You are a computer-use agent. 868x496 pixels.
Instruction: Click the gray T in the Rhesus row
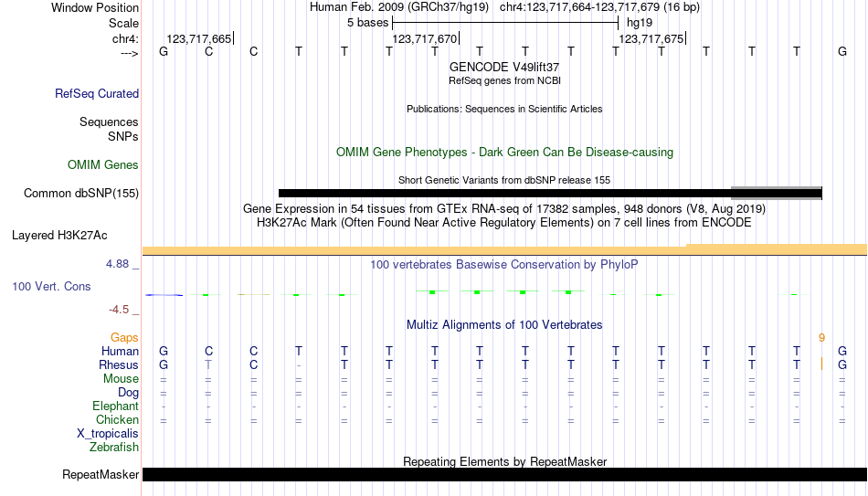tap(208, 364)
